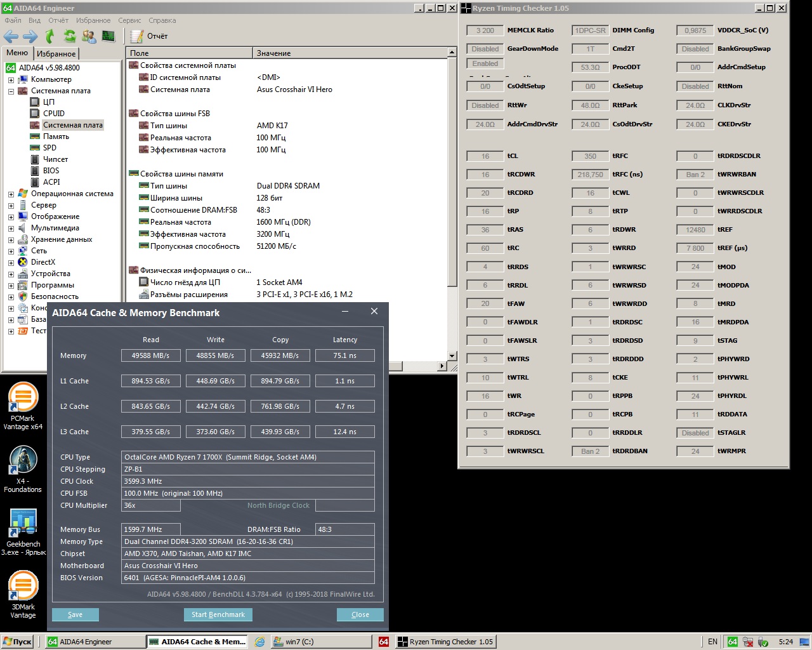The width and height of the screenshot is (812, 650).
Task: Click the Asus Crosshair VI Hero value in the list
Action: click(x=294, y=90)
